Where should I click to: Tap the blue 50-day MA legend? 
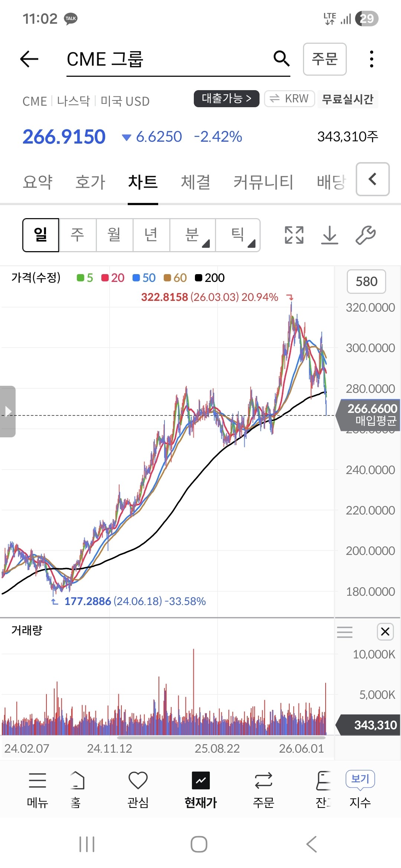[x=144, y=278]
